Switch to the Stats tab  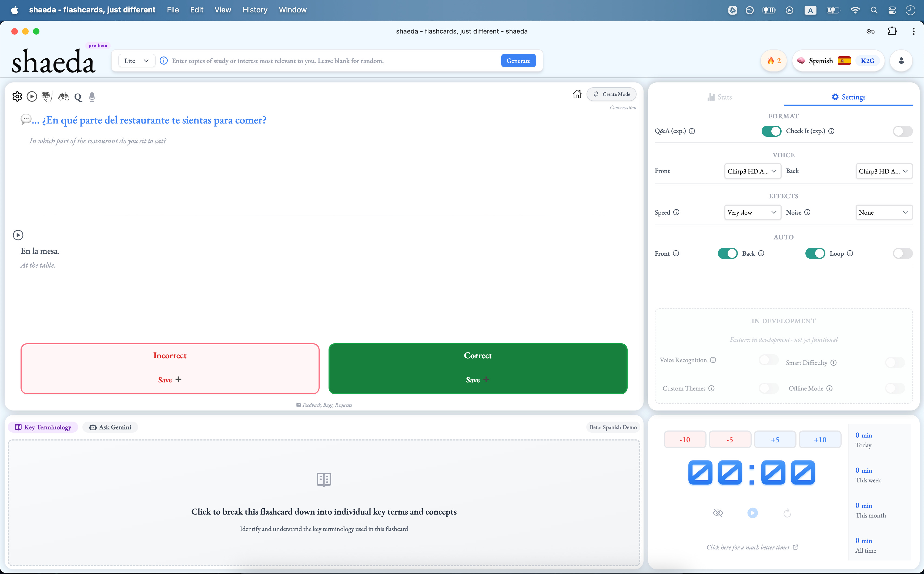click(x=719, y=97)
